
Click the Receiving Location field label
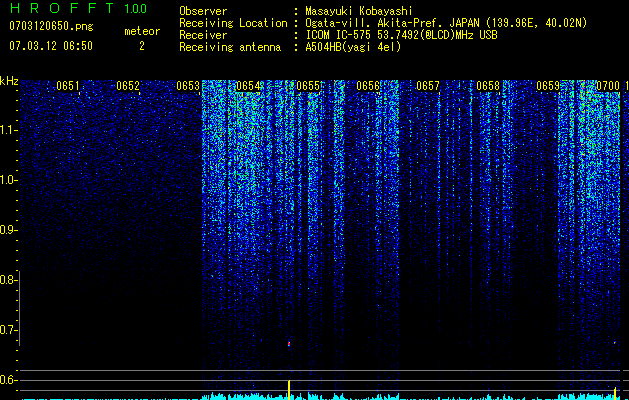tap(233, 23)
